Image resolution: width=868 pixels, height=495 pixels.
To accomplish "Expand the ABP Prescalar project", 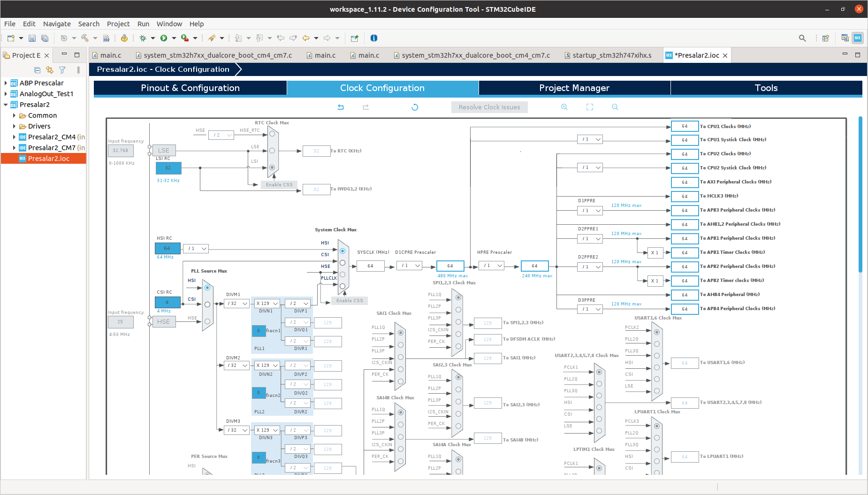I will [6, 83].
